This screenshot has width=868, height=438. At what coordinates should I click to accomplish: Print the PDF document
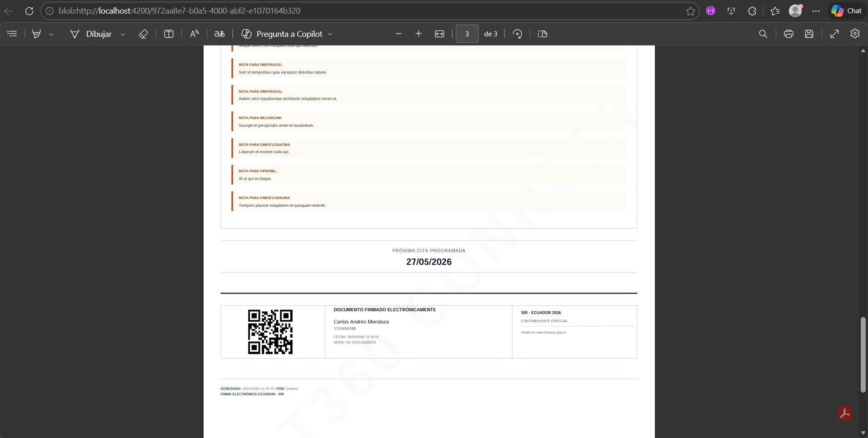pyautogui.click(x=788, y=34)
